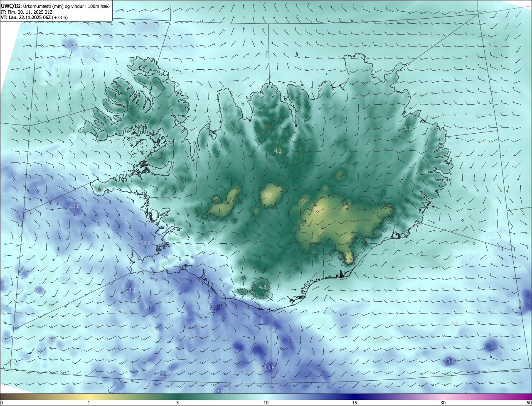Click the 2.3 value near the southeast coast
The width and height of the screenshot is (532, 406).
349,260
